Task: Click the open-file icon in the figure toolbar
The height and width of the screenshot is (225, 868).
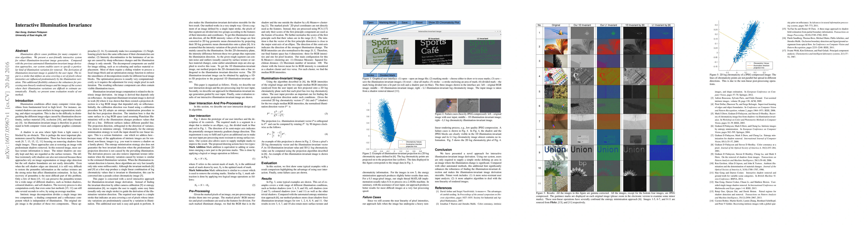Action: point(364,34)
